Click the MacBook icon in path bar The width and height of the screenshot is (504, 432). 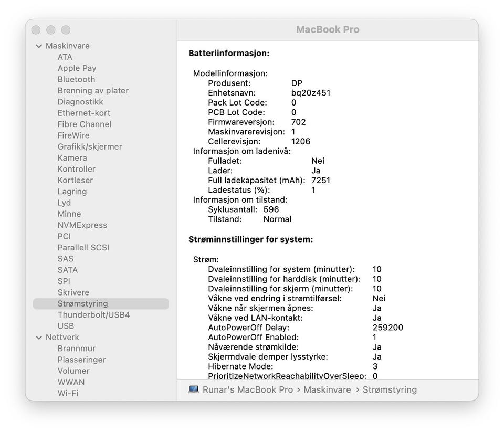194,389
